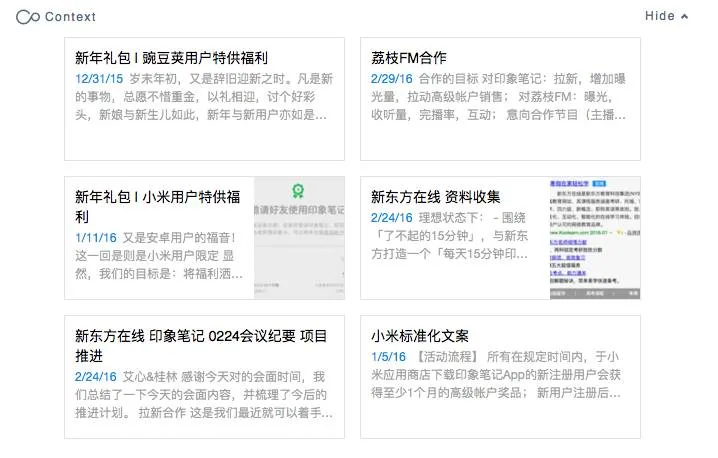Click snippet text starting 合作的目标
The height and width of the screenshot is (458, 718).
tap(499, 97)
